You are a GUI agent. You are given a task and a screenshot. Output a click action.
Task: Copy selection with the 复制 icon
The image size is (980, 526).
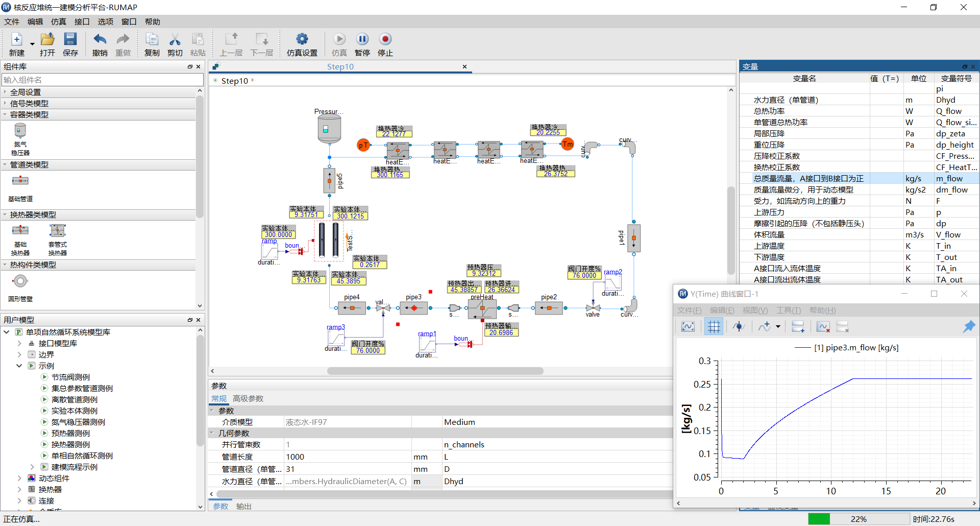coord(152,39)
